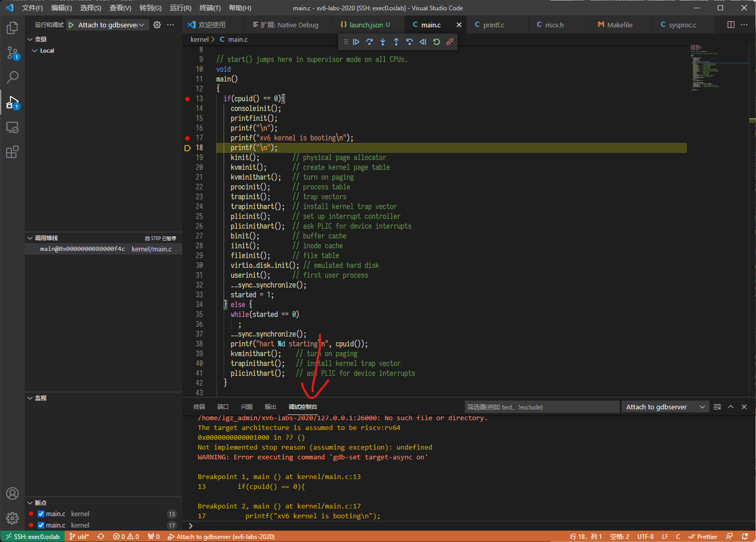
Task: Select the Extensions icon
Action: (12, 151)
